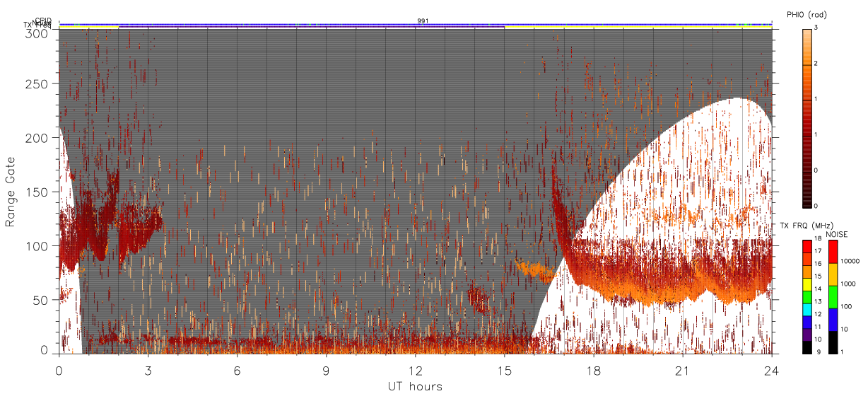Image resolution: width=868 pixels, height=401 pixels.
Task: Click the "3" label on the PHI0 scale
Action: (816, 28)
